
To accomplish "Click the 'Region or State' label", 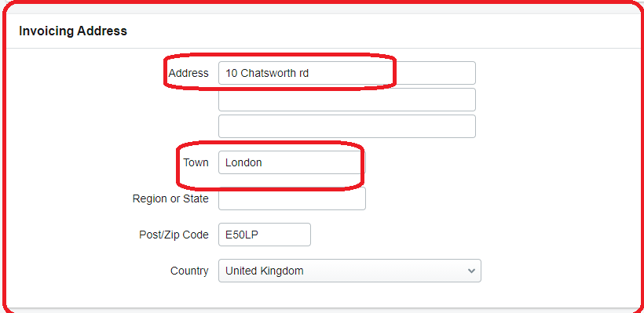I will [x=170, y=198].
